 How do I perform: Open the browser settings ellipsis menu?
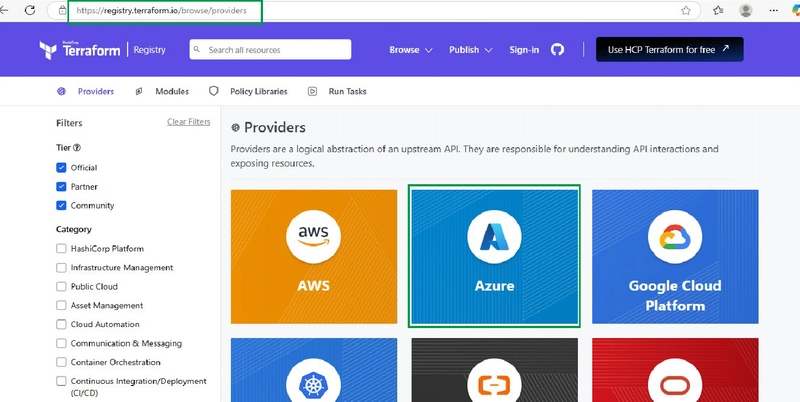(x=773, y=10)
